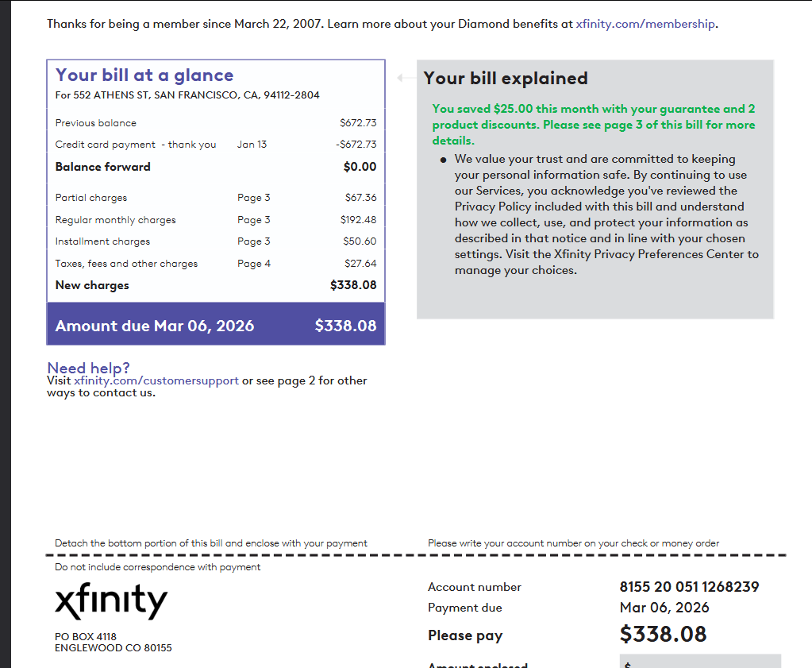Click the Amount enclosed input box

point(699,662)
